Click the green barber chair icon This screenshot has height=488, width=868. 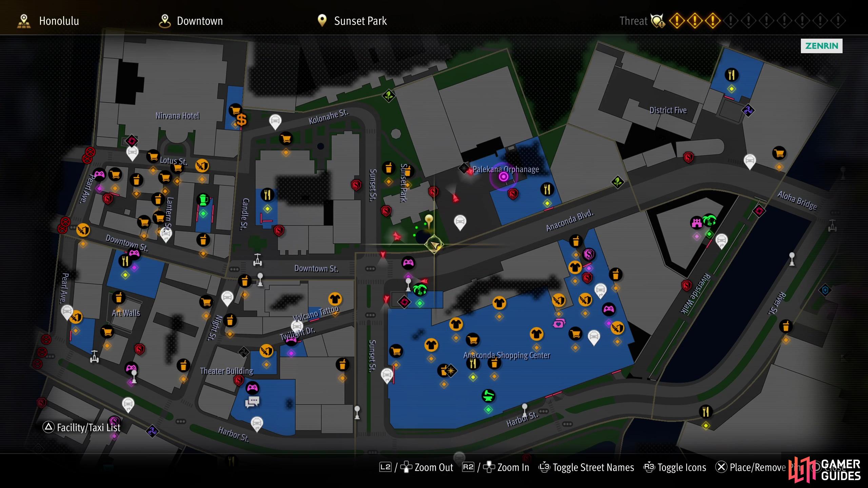click(x=488, y=395)
